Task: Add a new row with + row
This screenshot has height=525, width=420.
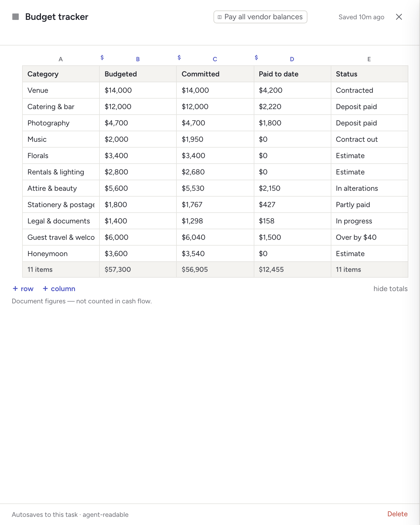Action: click(x=23, y=289)
